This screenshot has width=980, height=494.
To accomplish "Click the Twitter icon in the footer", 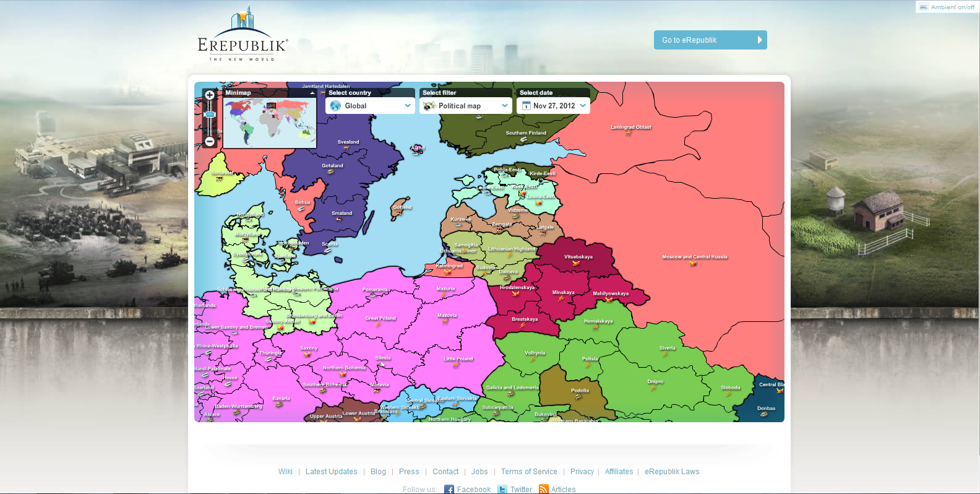I will [x=502, y=490].
